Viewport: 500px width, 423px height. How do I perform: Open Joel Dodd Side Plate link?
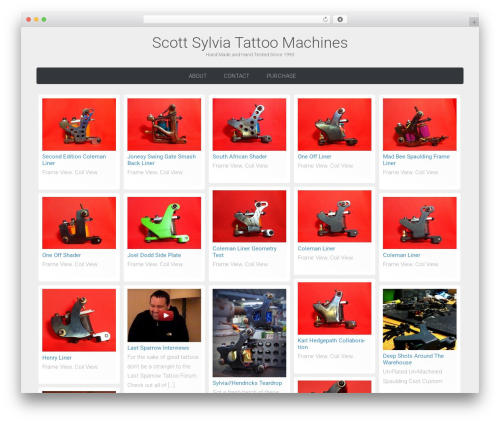tap(154, 255)
